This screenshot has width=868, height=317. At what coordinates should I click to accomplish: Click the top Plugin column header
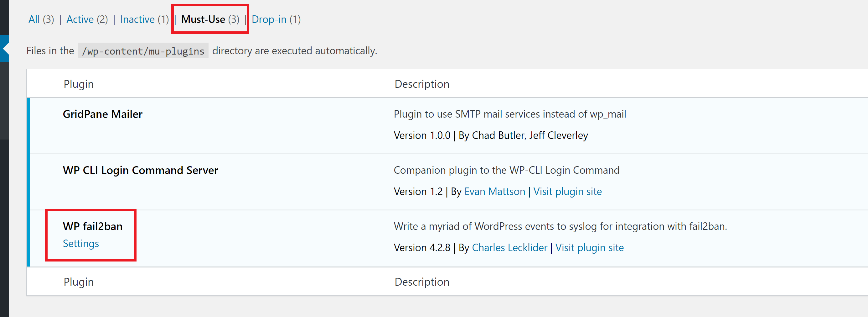tap(79, 84)
